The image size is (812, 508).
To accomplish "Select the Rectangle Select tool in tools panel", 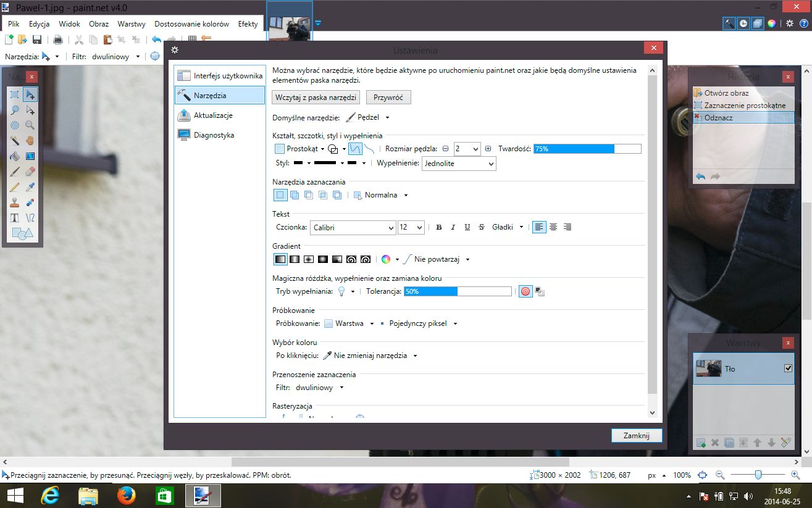I will click(x=15, y=94).
